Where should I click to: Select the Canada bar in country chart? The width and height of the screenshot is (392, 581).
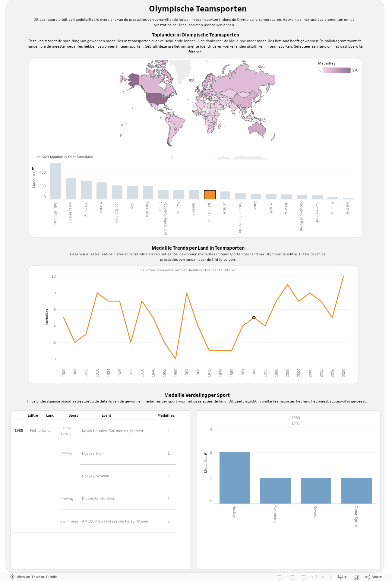[x=225, y=195]
